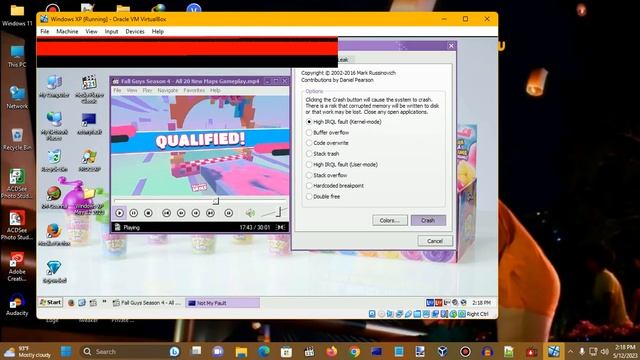Image resolution: width=640 pixels, height=360 pixels.
Task: Click the Windows flag shortcut on XP desktop
Action: [89, 160]
